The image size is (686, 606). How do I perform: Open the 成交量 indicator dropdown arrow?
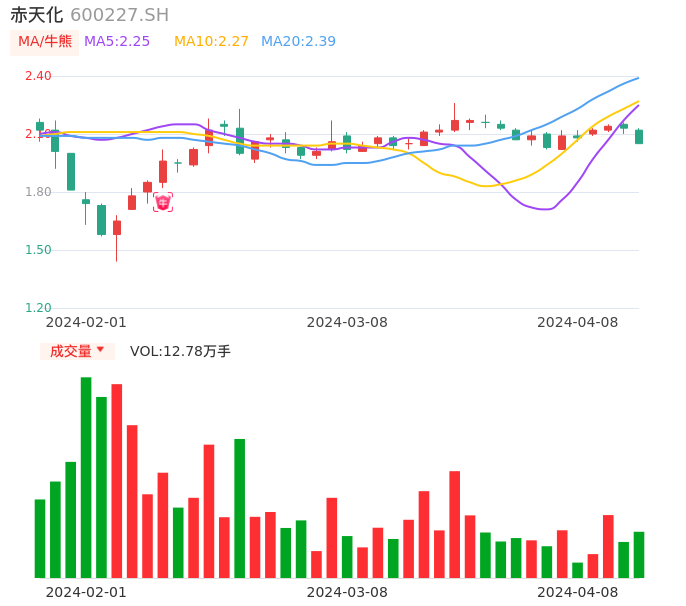tap(100, 350)
